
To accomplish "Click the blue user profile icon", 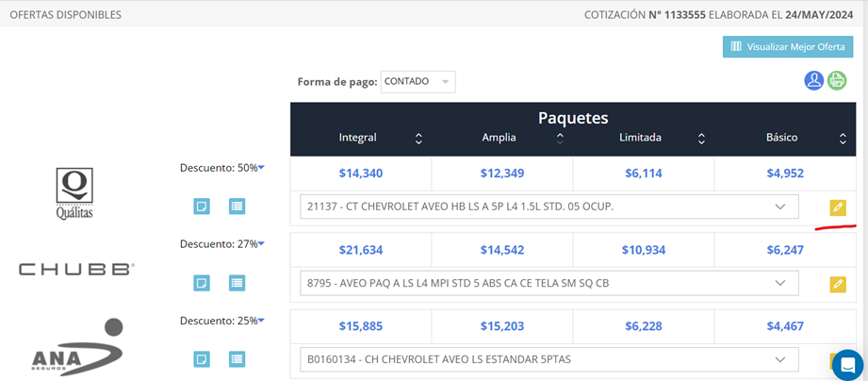I will click(x=814, y=81).
